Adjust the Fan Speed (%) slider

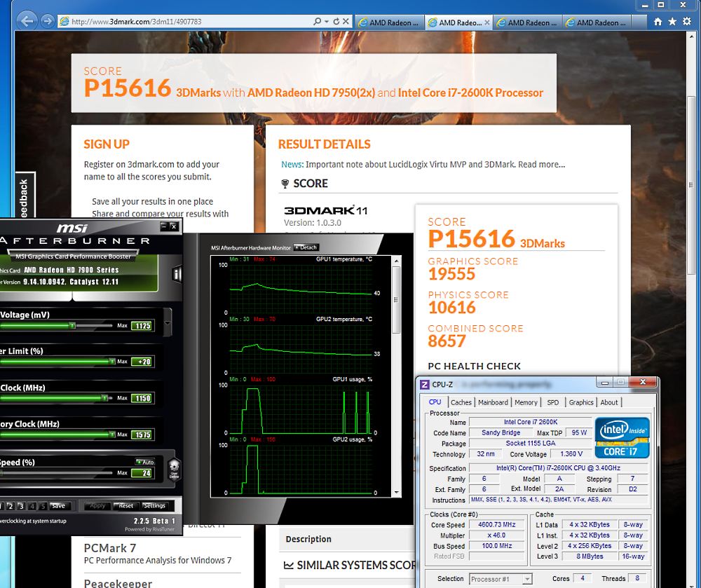56,473
